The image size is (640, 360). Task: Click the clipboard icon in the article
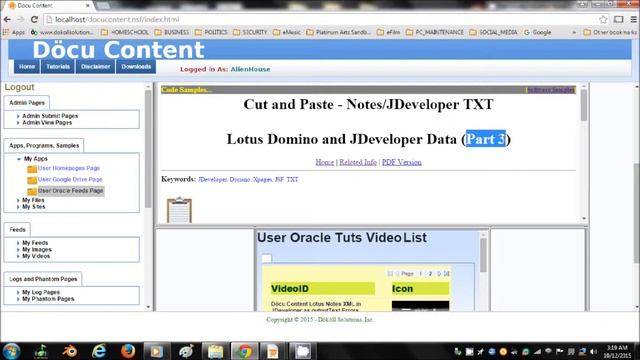coord(179,210)
